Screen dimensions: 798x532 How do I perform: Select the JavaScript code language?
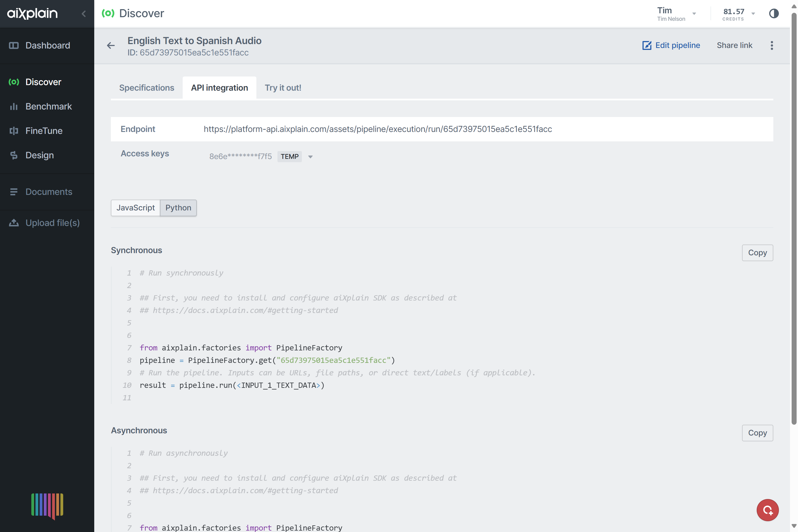tap(135, 208)
